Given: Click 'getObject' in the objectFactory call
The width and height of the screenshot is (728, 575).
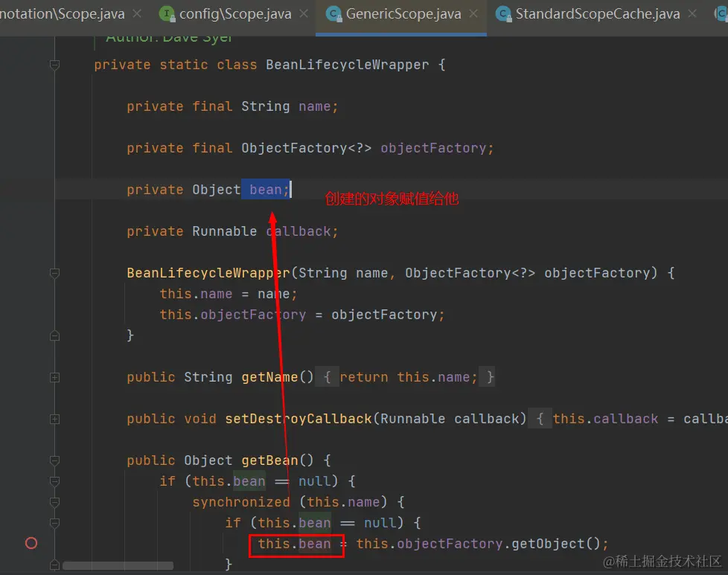Looking at the screenshot, I should pos(548,544).
